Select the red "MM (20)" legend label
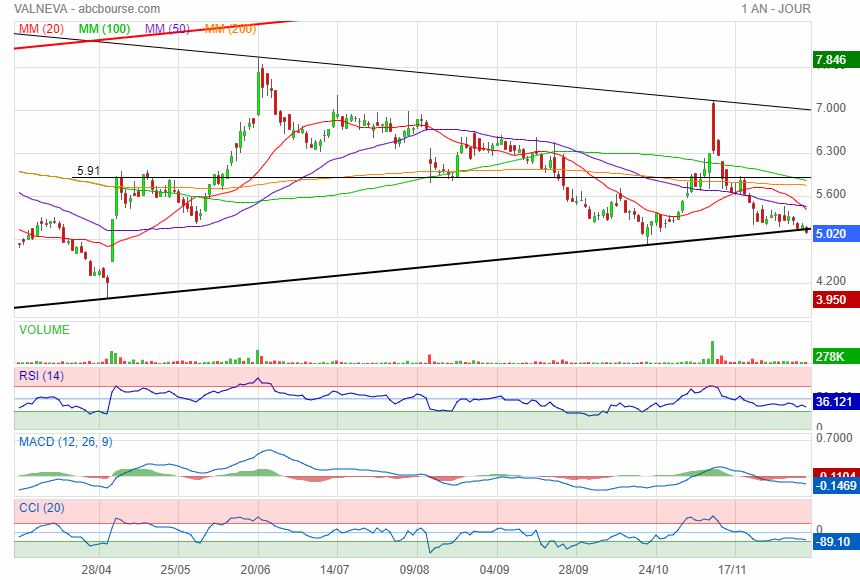 point(42,29)
